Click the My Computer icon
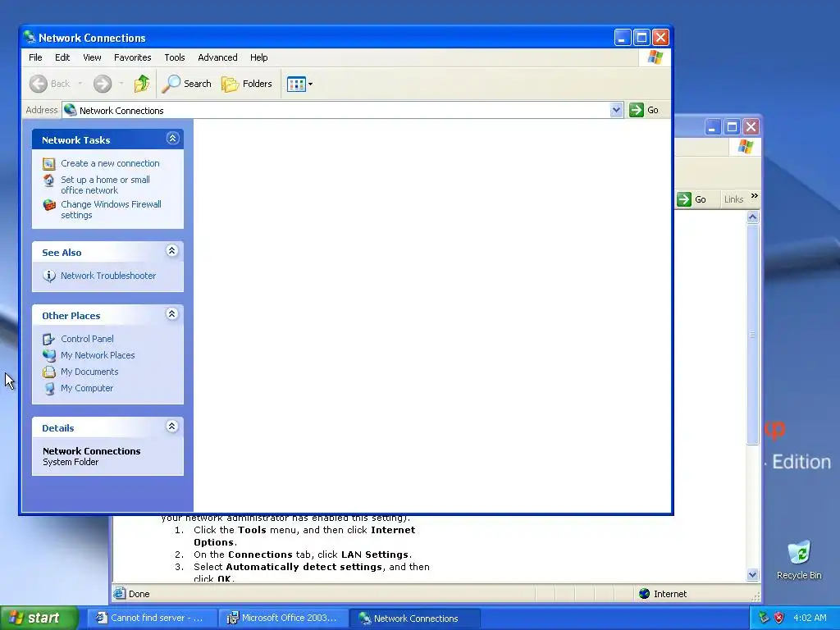 [49, 388]
